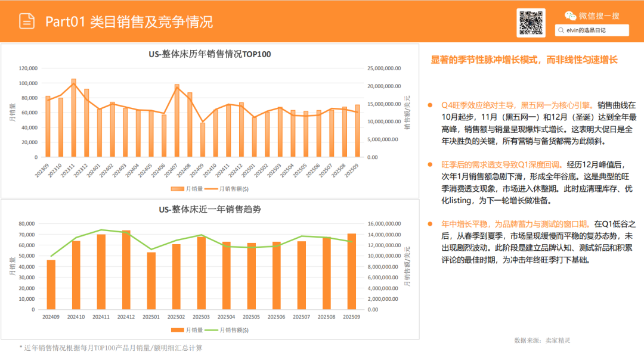Click the tallest bar at 202311 in top chart
The width and height of the screenshot is (644, 352).
(x=75, y=119)
